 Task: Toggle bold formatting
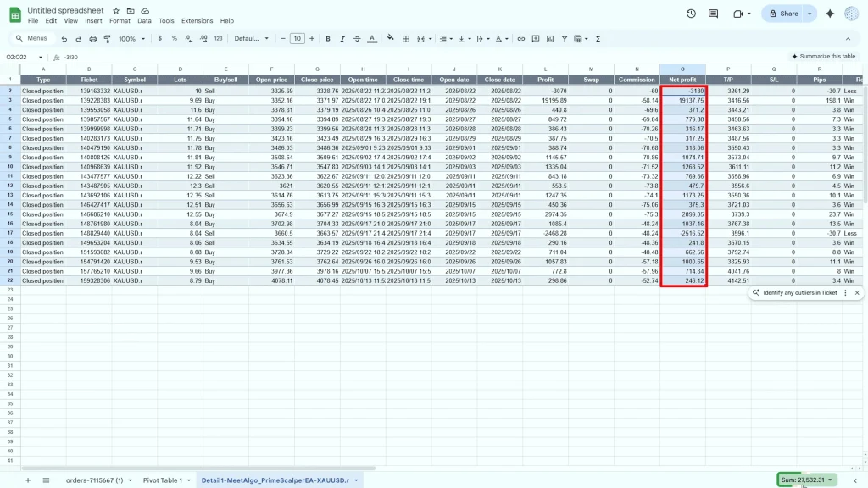click(328, 39)
